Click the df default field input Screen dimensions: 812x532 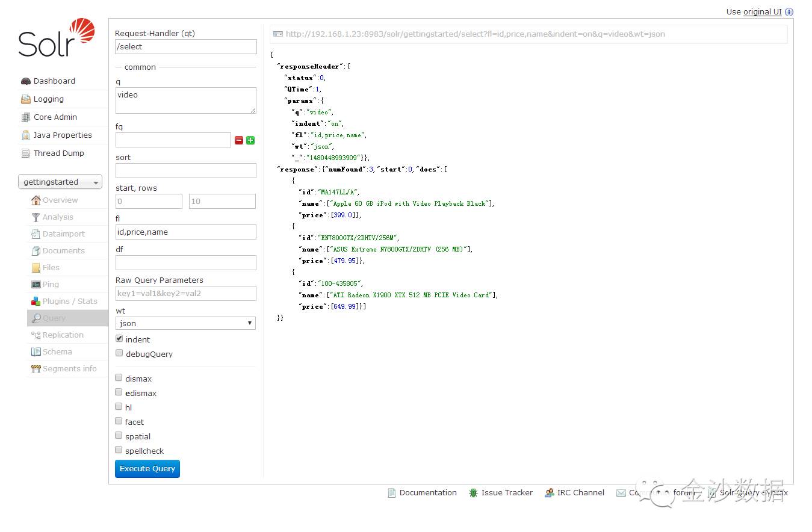click(186, 263)
